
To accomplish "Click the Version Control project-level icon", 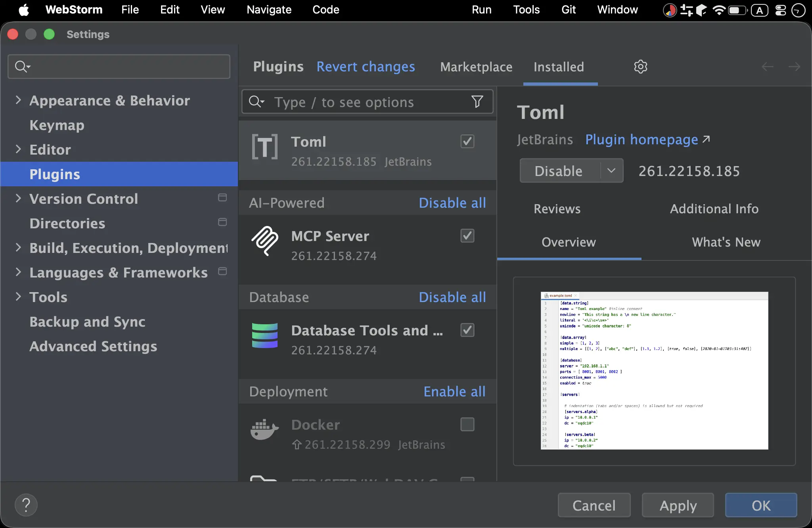I will click(x=222, y=197).
